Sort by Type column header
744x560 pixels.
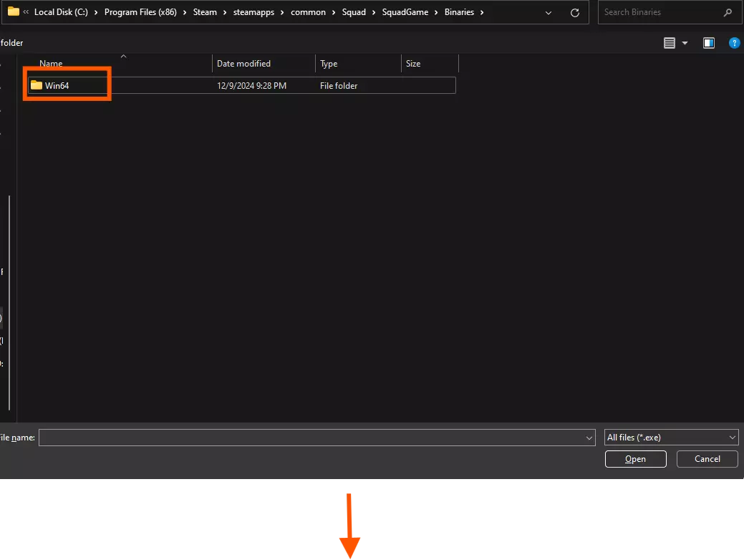329,64
